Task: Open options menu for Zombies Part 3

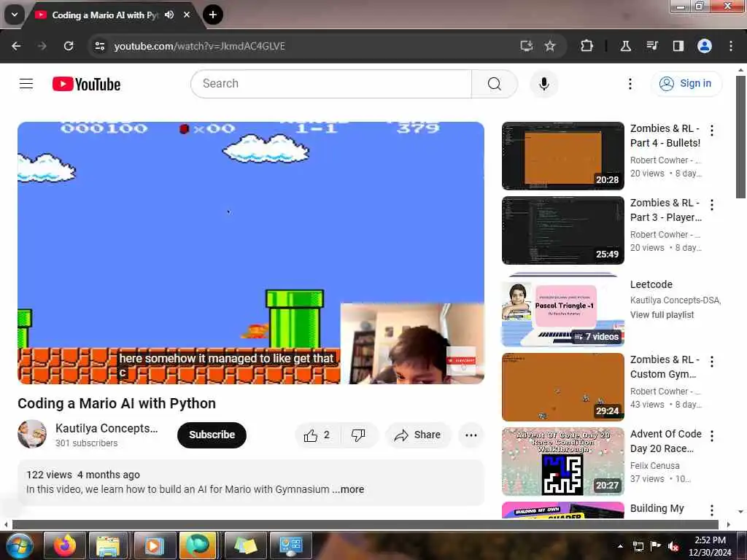Action: (712, 204)
